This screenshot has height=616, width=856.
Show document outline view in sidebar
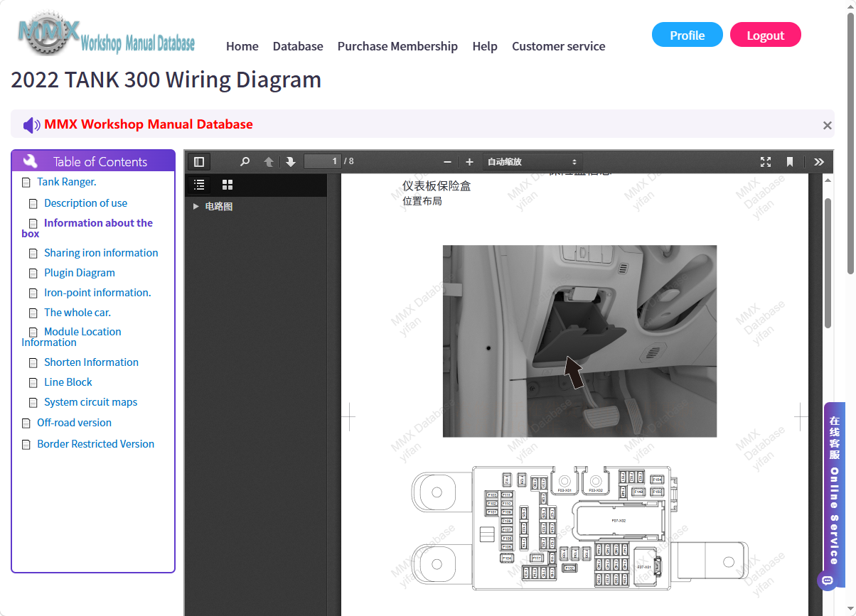pyautogui.click(x=200, y=185)
